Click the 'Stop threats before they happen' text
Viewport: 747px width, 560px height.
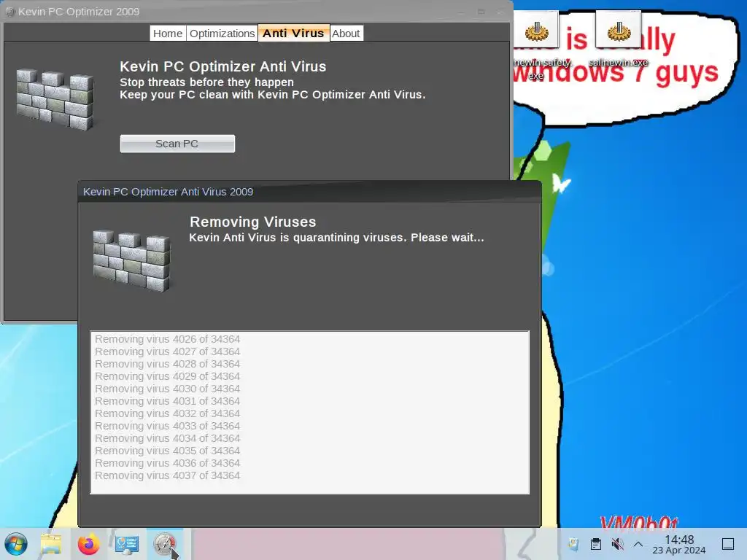206,82
